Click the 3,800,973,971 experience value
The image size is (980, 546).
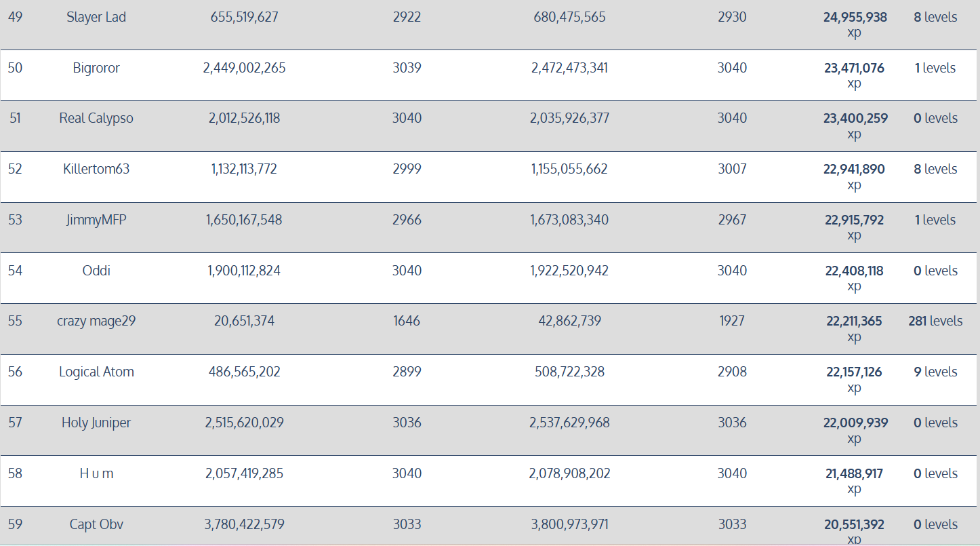(x=569, y=524)
